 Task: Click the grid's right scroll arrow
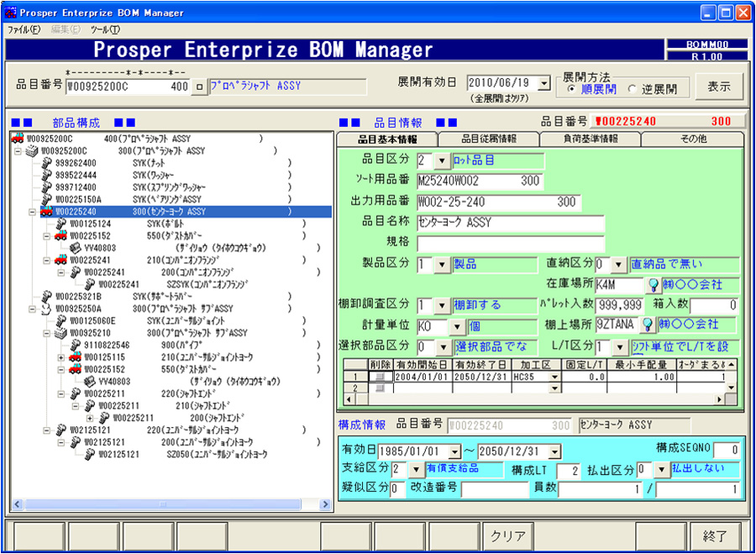click(x=721, y=399)
